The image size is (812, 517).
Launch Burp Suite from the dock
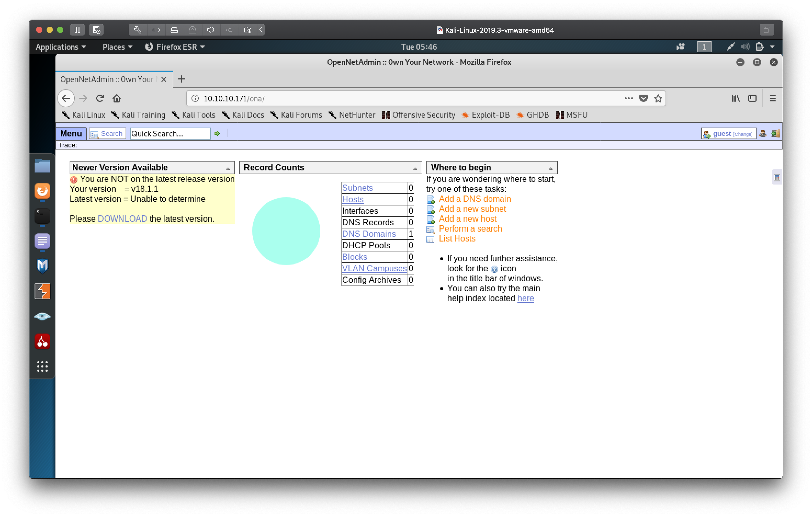[42, 291]
